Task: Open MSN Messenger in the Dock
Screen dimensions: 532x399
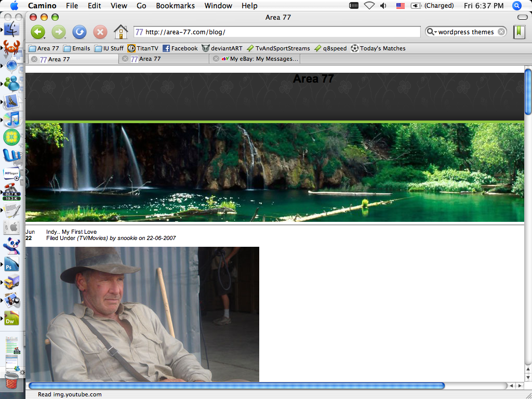Action: (12, 84)
